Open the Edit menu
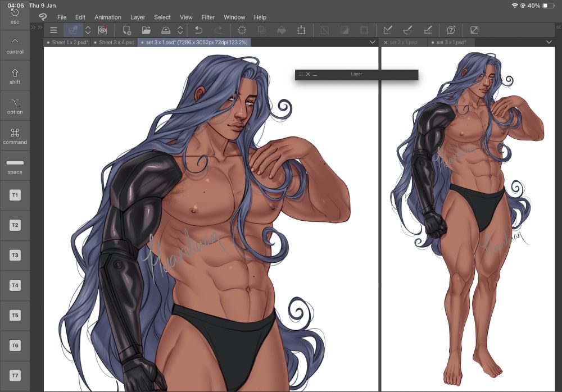 point(80,17)
